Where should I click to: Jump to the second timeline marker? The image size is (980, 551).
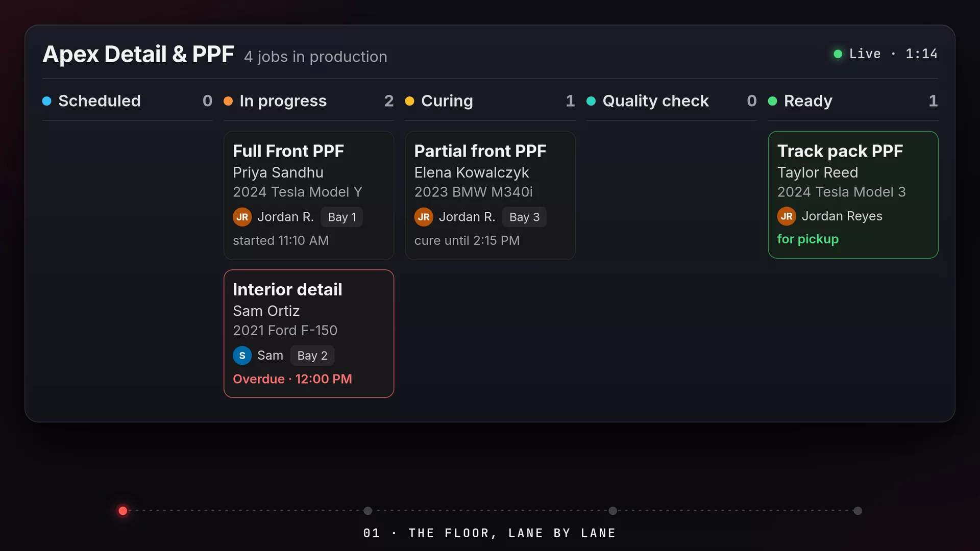pyautogui.click(x=367, y=511)
